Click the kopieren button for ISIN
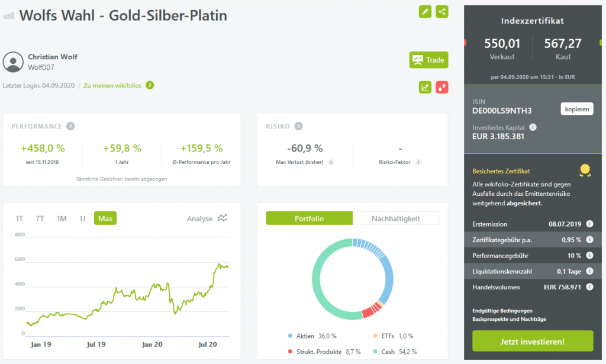Image resolution: width=606 pixels, height=364 pixels. (x=576, y=109)
